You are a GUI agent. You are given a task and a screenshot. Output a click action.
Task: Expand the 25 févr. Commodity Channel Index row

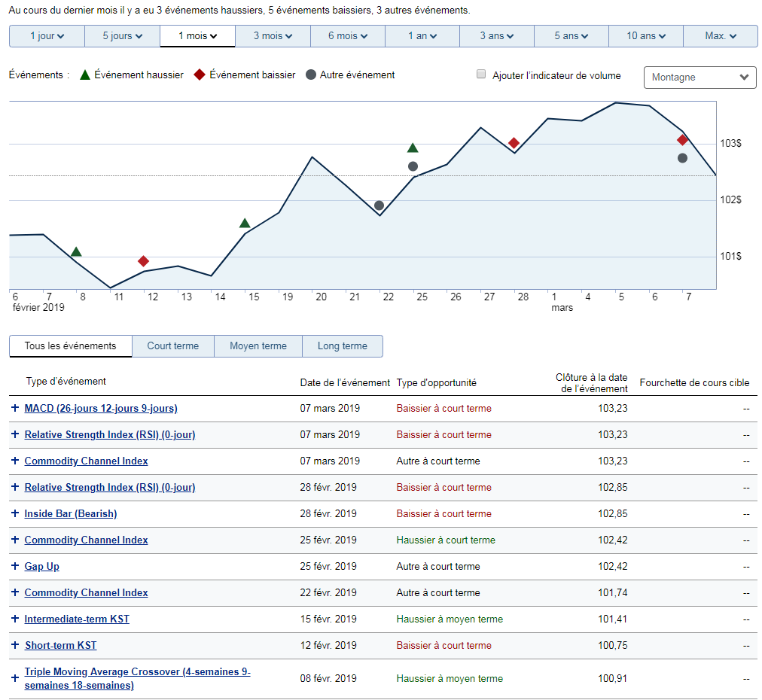pyautogui.click(x=15, y=539)
